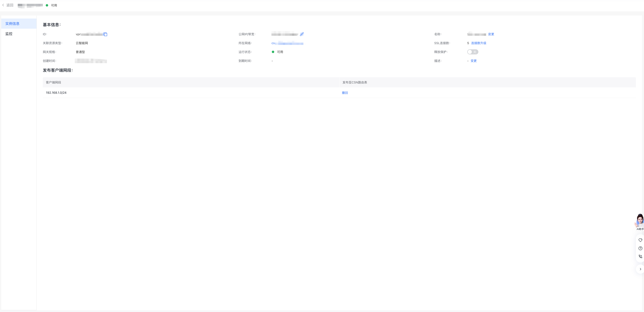
Task: Open the question mark help icon
Action: (640, 248)
